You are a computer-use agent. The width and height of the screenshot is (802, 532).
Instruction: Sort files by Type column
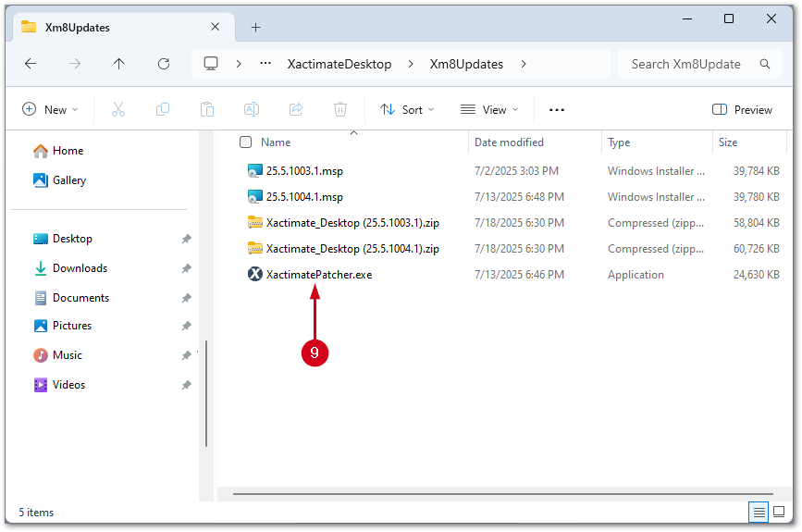tap(619, 142)
